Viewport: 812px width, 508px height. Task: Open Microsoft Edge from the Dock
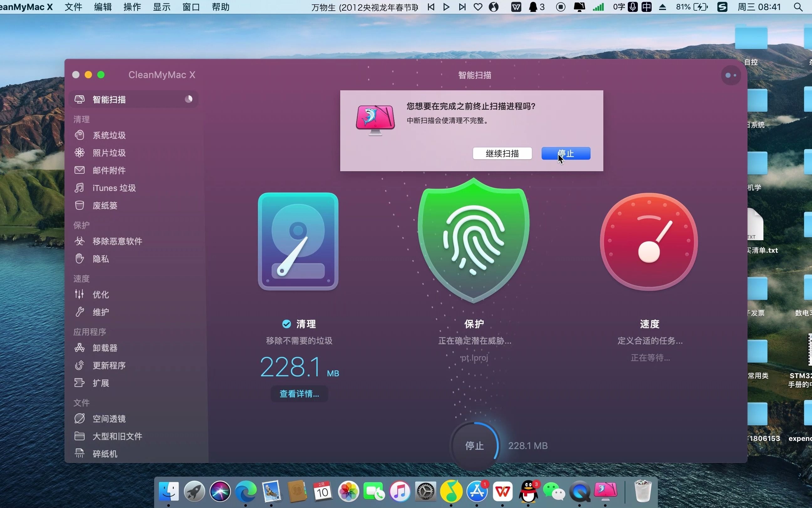[246, 491]
